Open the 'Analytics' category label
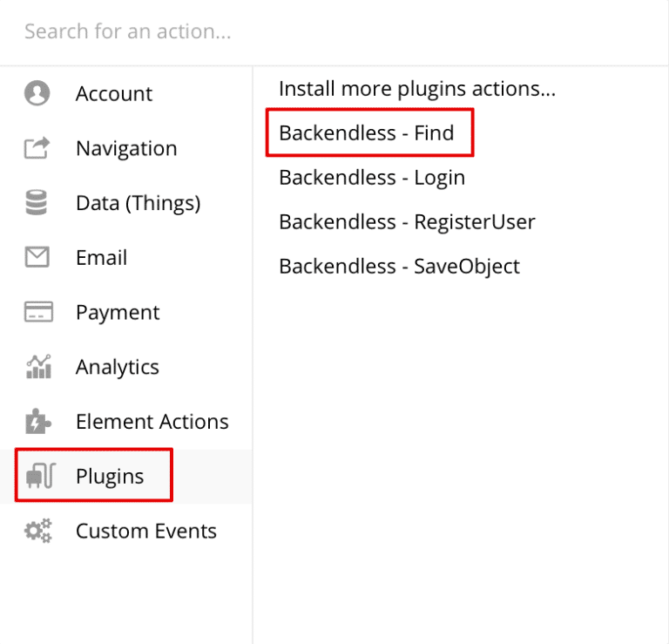This screenshot has height=644, width=669. point(118,367)
